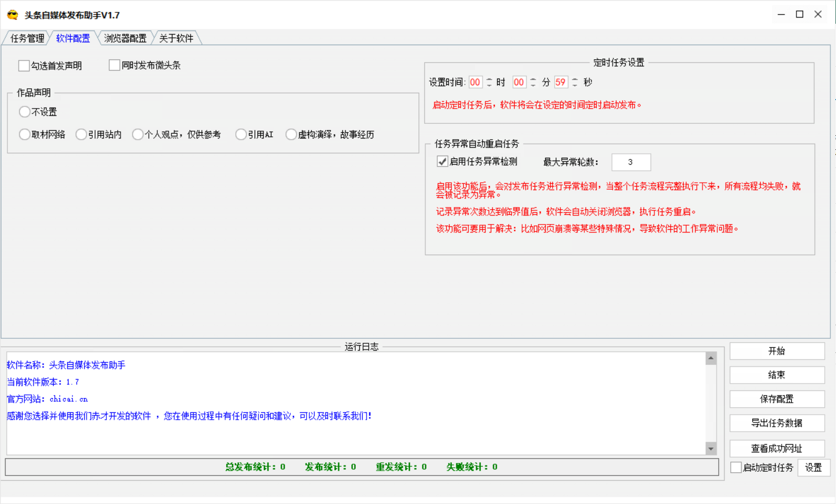This screenshot has width=836, height=504.
Task: Click log line 当前软件版本: 1.7
Action: point(43,382)
